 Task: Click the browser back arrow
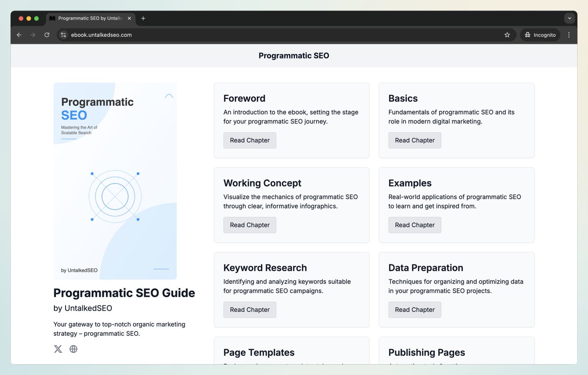(19, 35)
